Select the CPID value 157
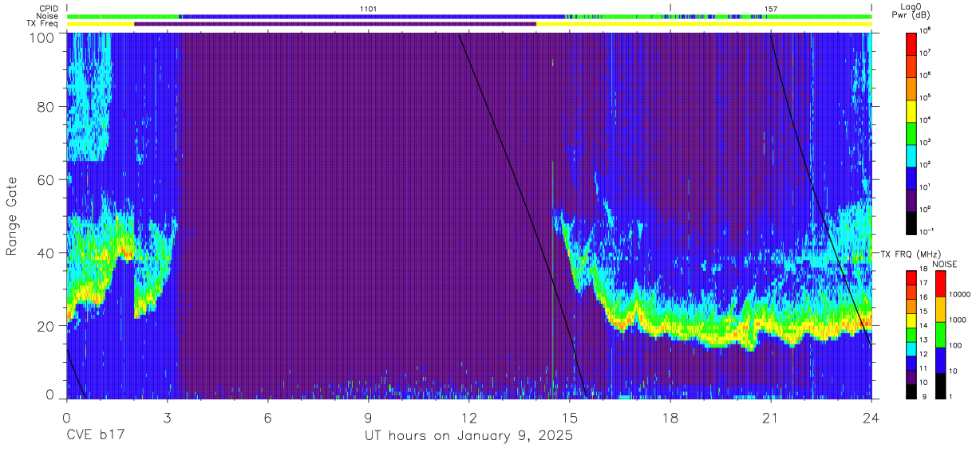The width and height of the screenshot is (980, 452). click(x=771, y=8)
